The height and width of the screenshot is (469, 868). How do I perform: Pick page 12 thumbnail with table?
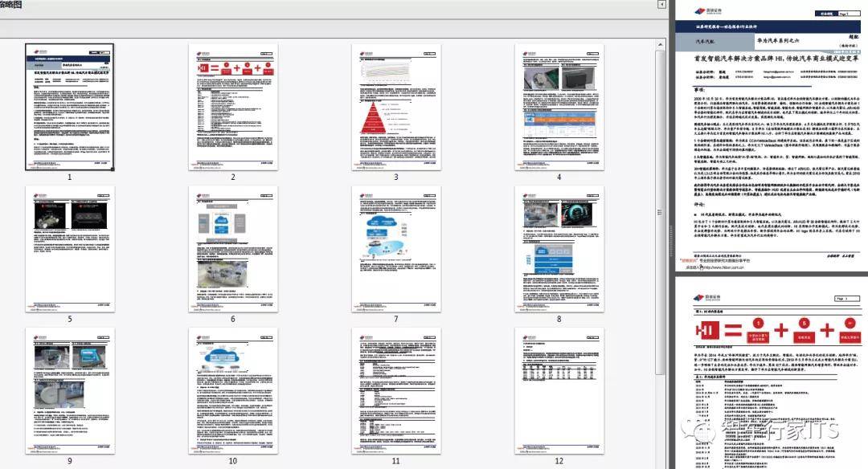point(559,391)
